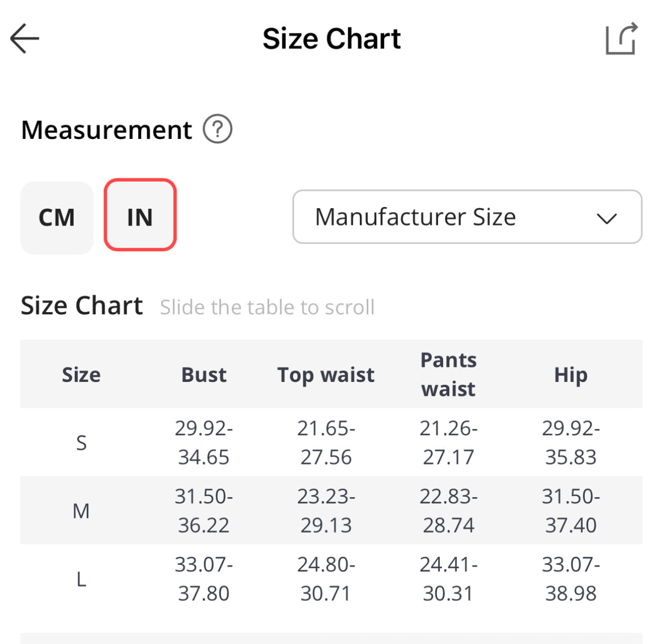
Task: Open the share icon at top right
Action: coord(621,39)
